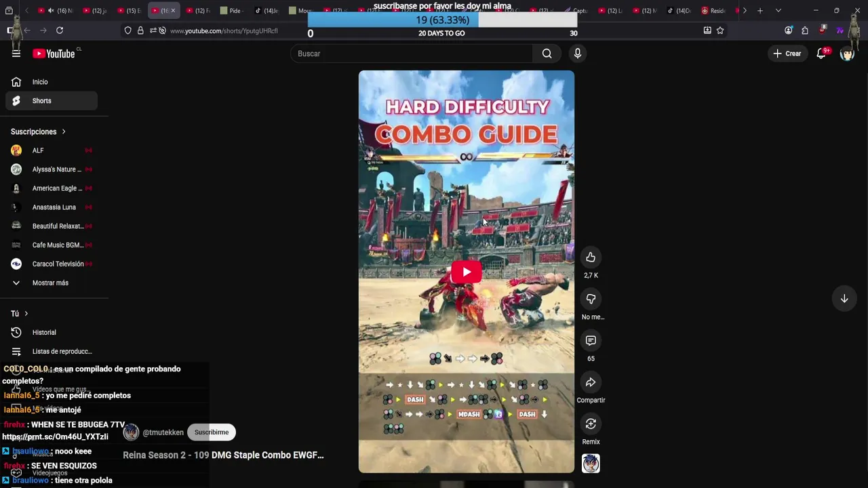The width and height of the screenshot is (868, 488).
Task: Go to YouTube home via logo
Action: coord(54,54)
